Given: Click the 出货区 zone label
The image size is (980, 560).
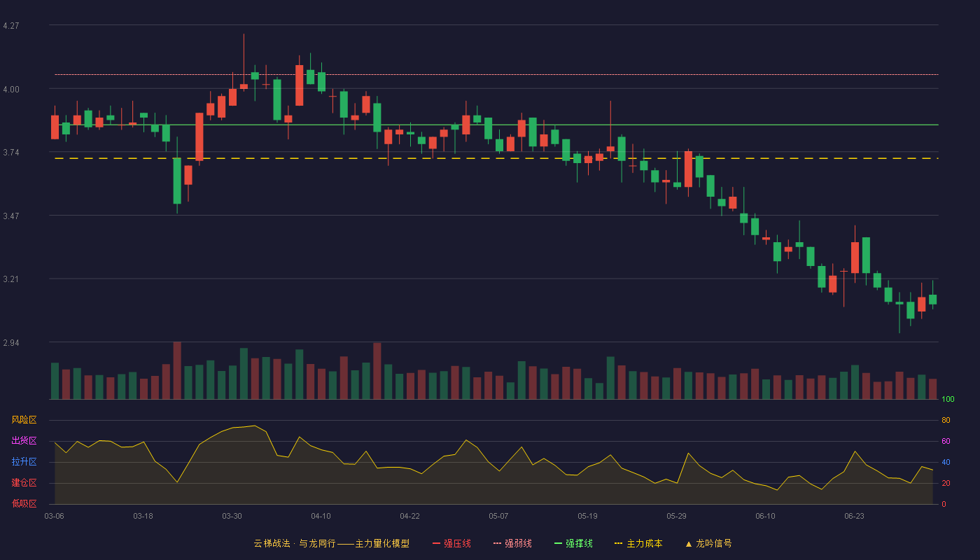Looking at the screenshot, I should pos(24,441).
